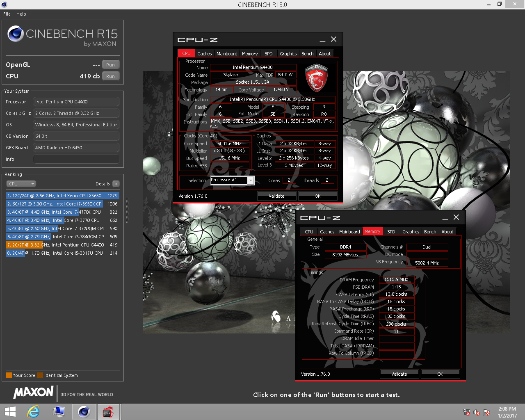Image resolution: width=525 pixels, height=420 pixels.
Task: Click the MSI Gaming dragon logo in CPU-Z
Action: point(316,78)
